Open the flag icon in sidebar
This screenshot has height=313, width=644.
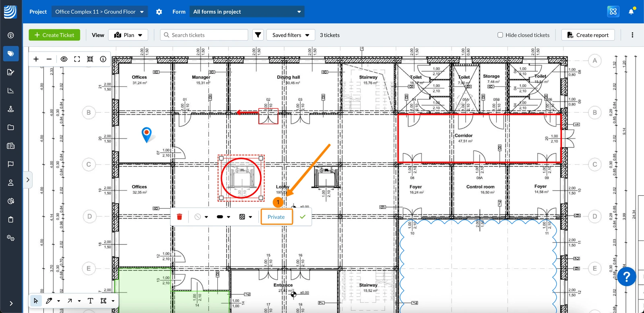click(x=11, y=164)
